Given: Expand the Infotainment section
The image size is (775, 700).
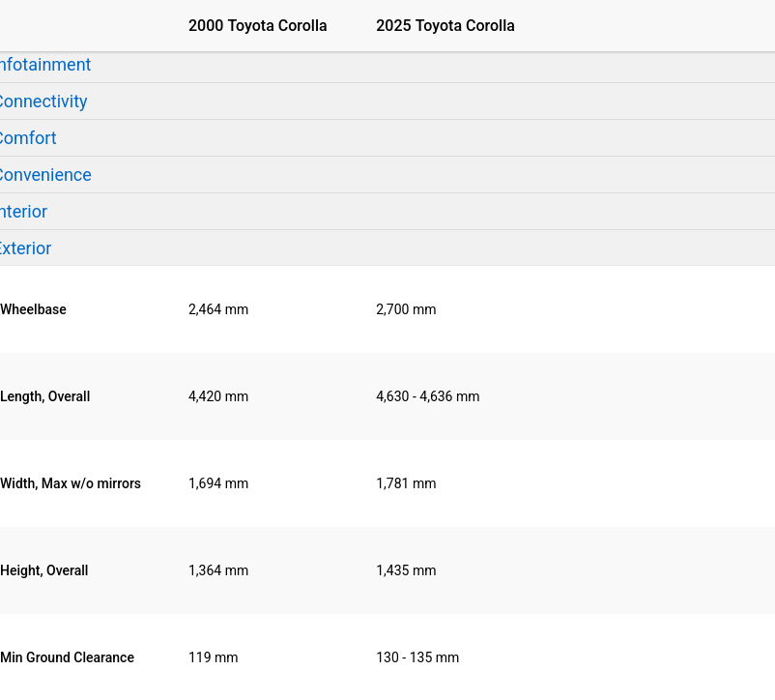Looking at the screenshot, I should [x=45, y=65].
